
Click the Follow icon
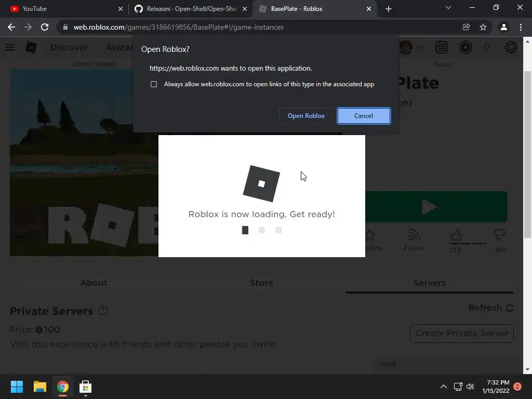tap(414, 240)
